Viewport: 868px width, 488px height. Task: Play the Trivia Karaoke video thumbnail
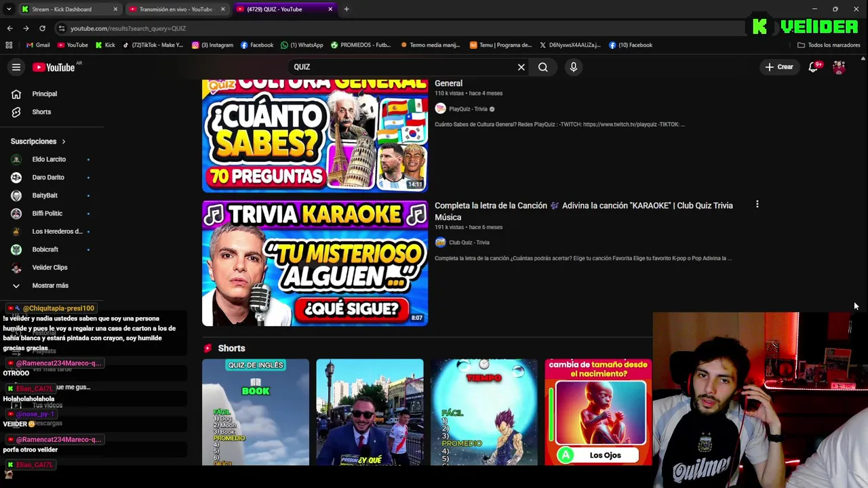(x=315, y=263)
